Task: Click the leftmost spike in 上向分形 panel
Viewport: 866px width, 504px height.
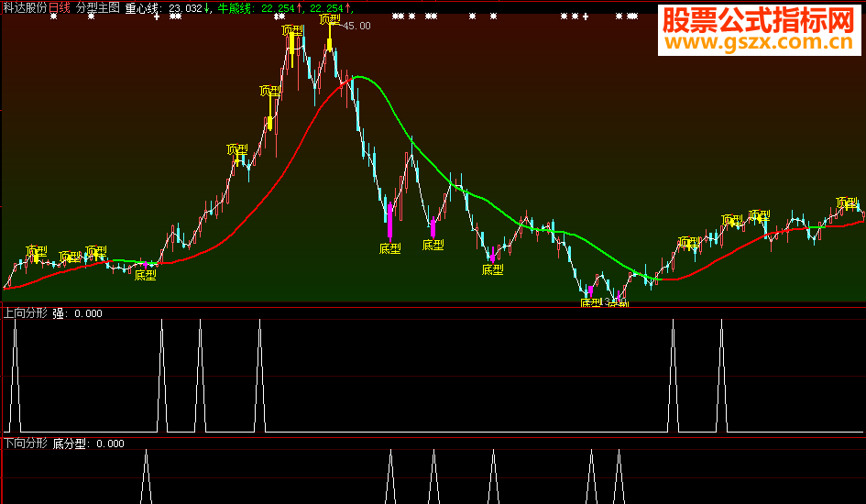Action: click(15, 376)
